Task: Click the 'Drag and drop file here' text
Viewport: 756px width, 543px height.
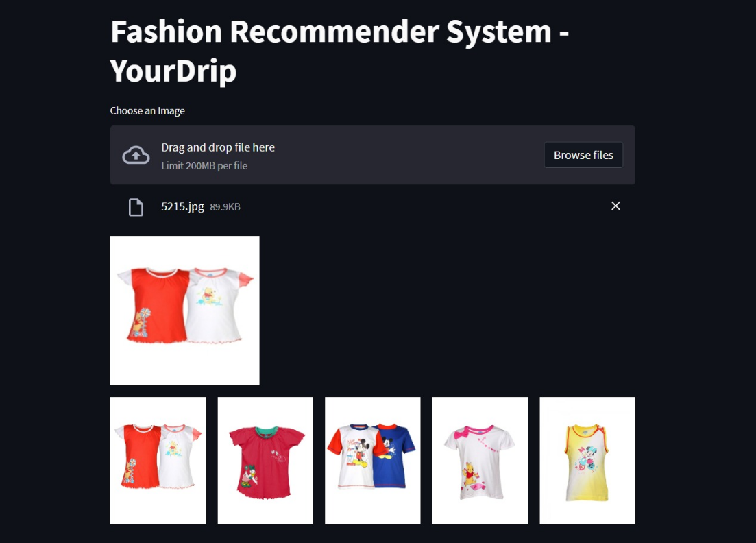Action: point(218,147)
